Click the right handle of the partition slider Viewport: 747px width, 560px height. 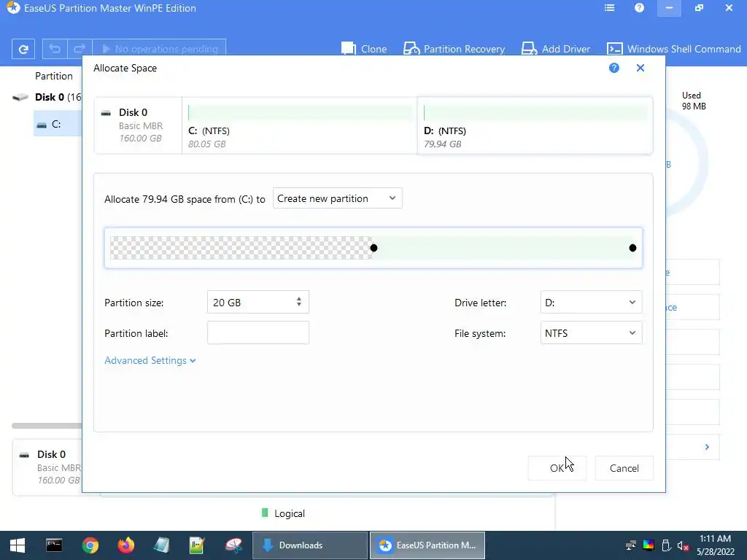[x=632, y=248]
